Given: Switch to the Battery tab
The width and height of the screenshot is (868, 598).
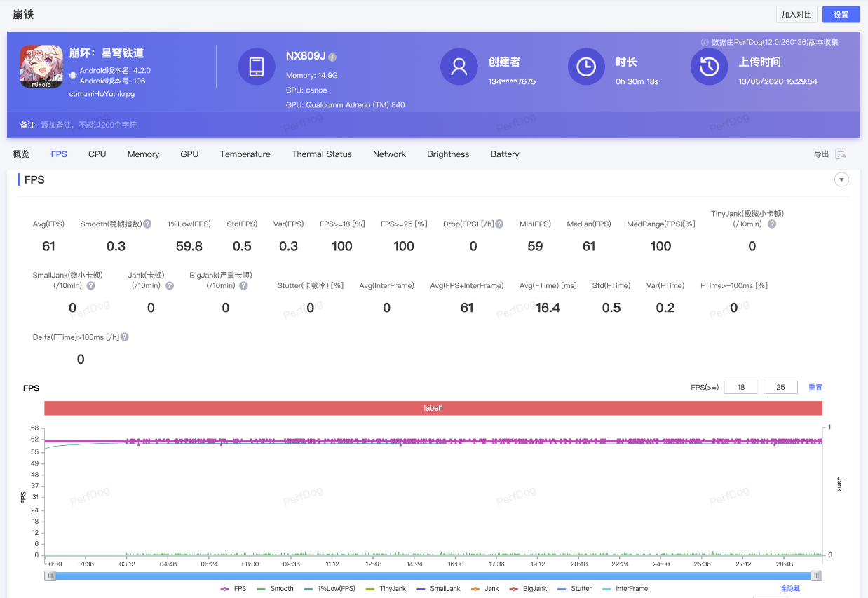Looking at the screenshot, I should click(505, 154).
